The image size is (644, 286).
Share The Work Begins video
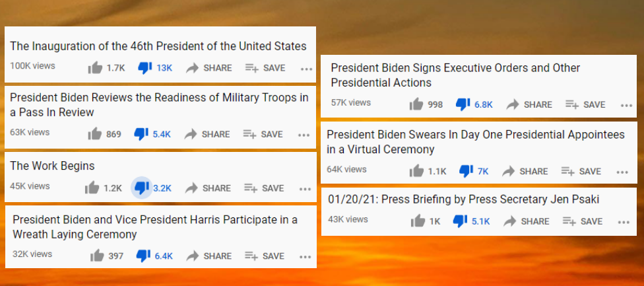tap(209, 188)
